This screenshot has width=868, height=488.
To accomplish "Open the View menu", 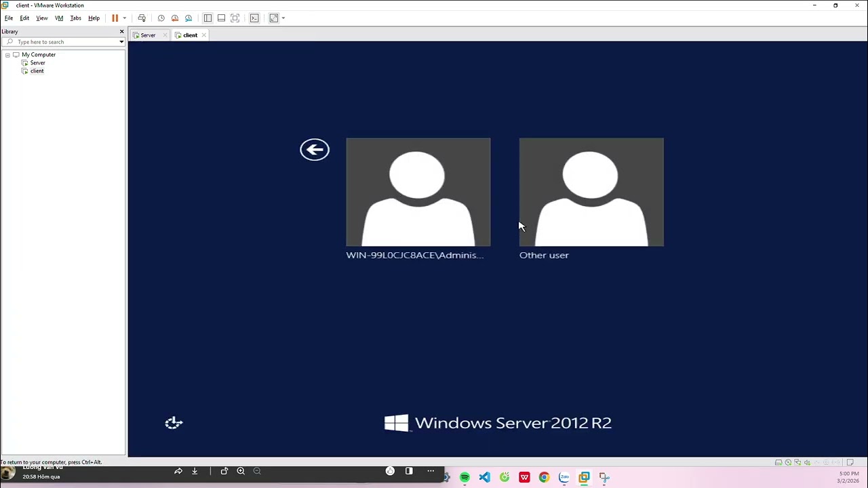I will pos(42,18).
